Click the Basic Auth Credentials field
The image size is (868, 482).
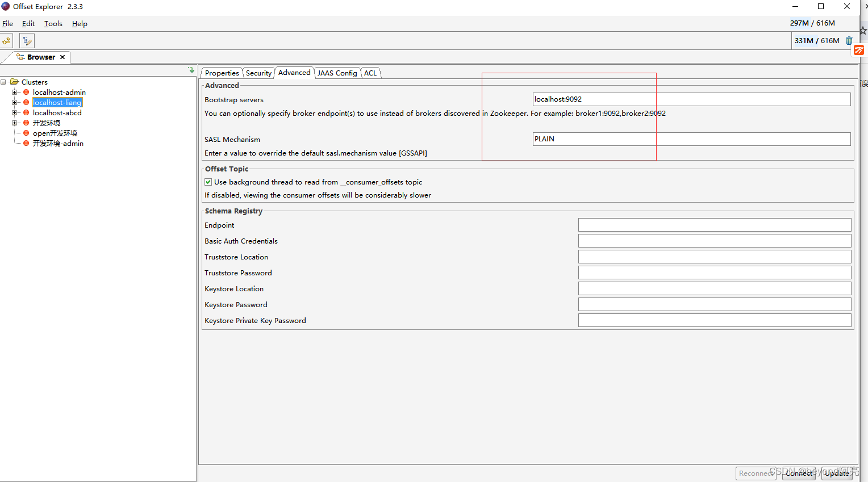click(715, 241)
